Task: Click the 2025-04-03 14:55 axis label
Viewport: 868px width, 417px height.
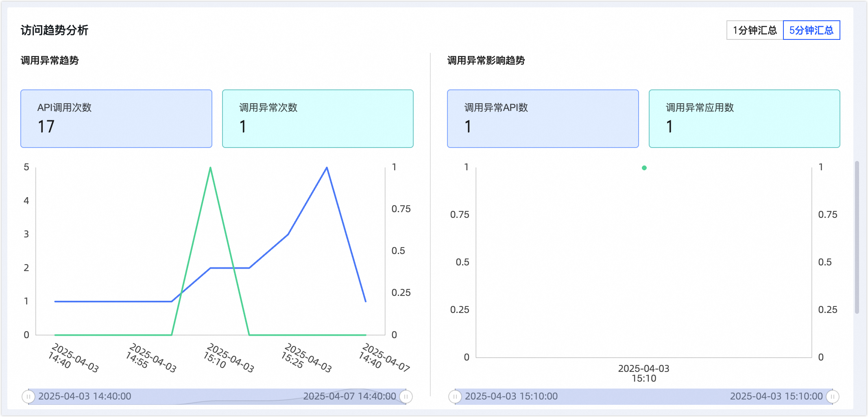Action: tap(151, 358)
